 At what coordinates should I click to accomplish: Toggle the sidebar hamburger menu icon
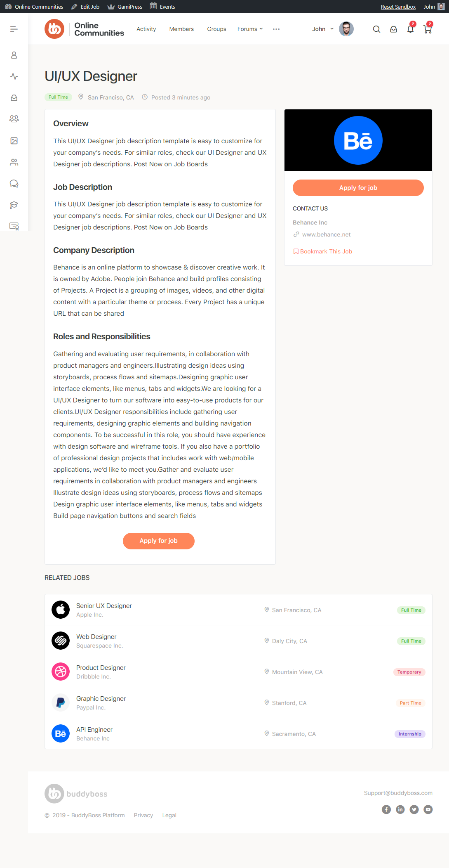click(14, 29)
